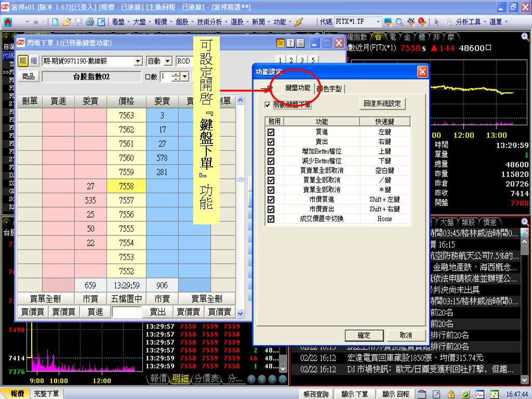The image size is (532, 399).
Task: Click the green refresh arrows icon in status bar
Action: (x=495, y=394)
